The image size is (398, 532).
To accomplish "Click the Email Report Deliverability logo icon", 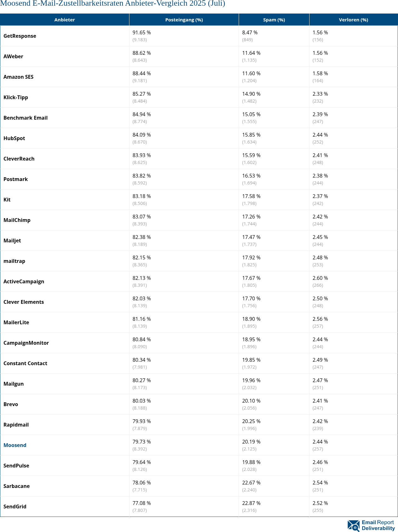I will tap(353, 525).
